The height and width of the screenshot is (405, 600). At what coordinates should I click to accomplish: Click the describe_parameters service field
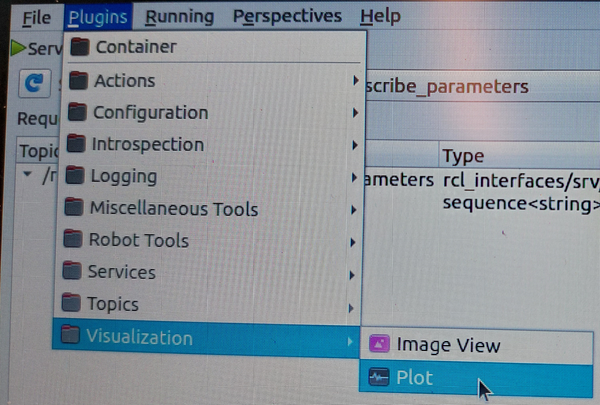coord(450,86)
